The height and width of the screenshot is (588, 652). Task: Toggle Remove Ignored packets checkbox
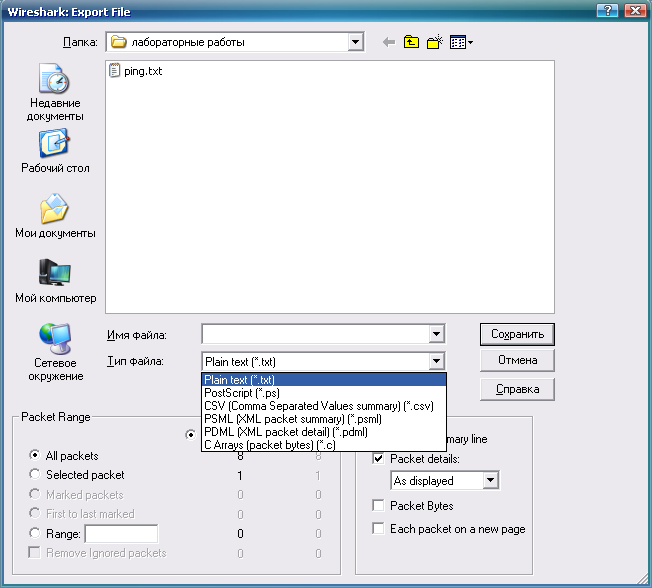coord(34,552)
